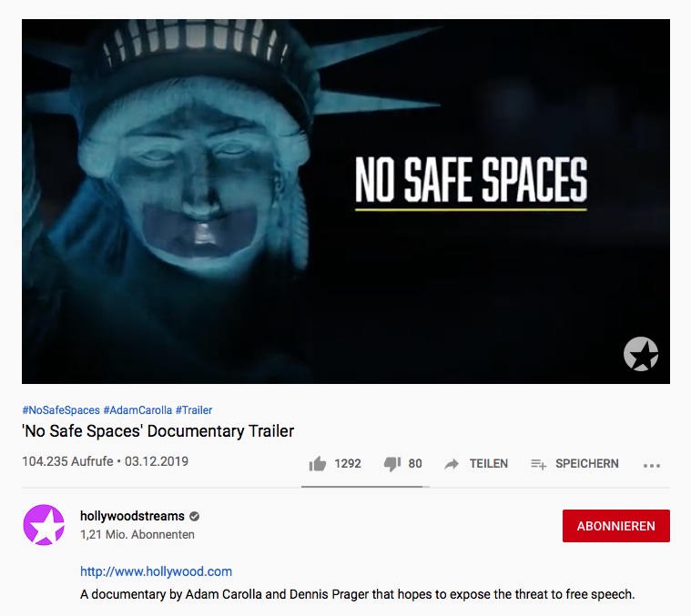Screen dimensions: 691x616
Task: Open the #Trailer hashtag link
Action: (x=194, y=410)
